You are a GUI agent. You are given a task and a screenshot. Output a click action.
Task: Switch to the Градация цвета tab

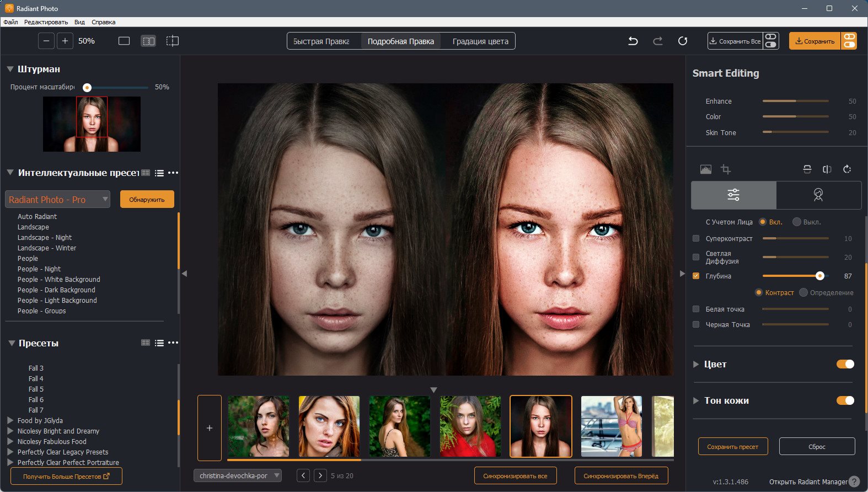480,41
